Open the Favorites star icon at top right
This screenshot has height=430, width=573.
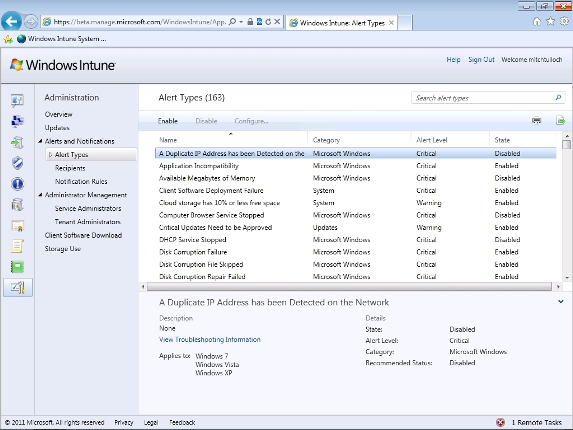(550, 22)
